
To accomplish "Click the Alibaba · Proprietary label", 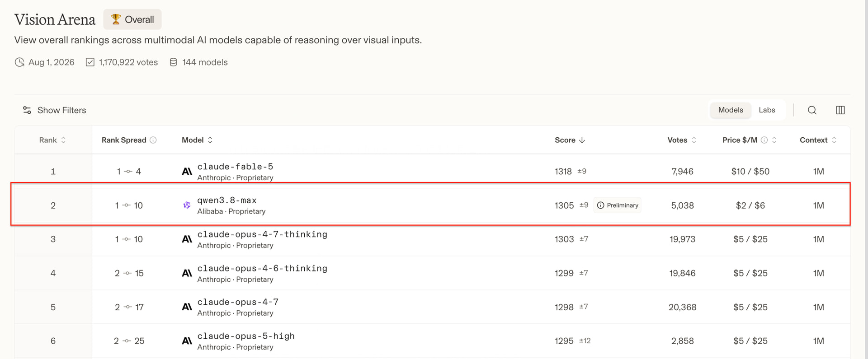I will point(231,211).
